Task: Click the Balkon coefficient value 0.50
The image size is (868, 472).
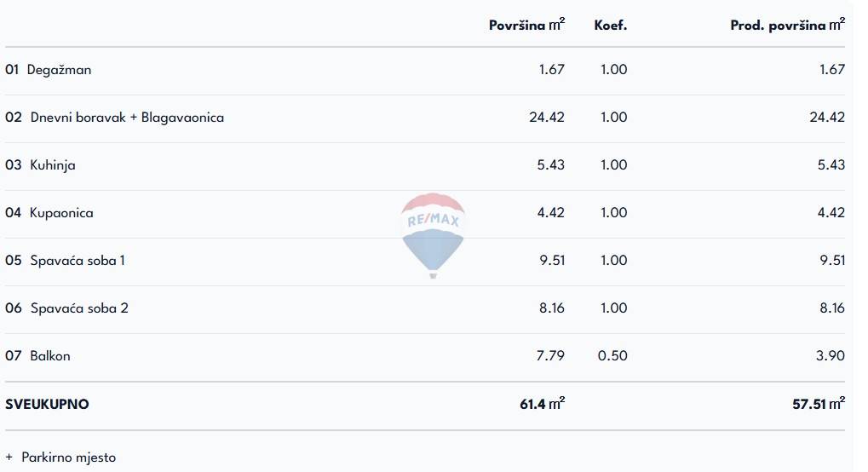Action: (x=613, y=356)
